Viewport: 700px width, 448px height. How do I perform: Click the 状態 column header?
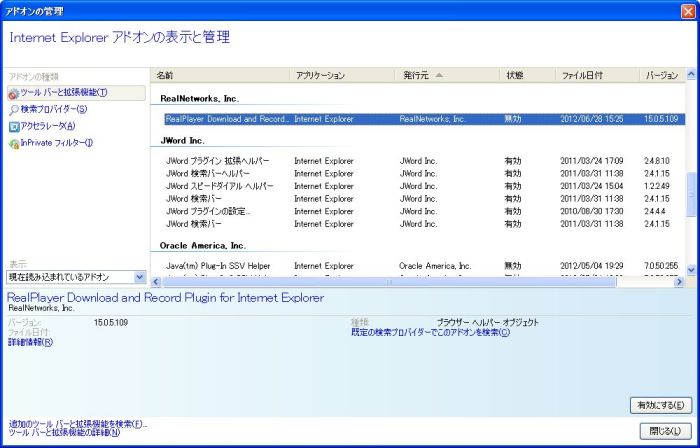(x=527, y=75)
